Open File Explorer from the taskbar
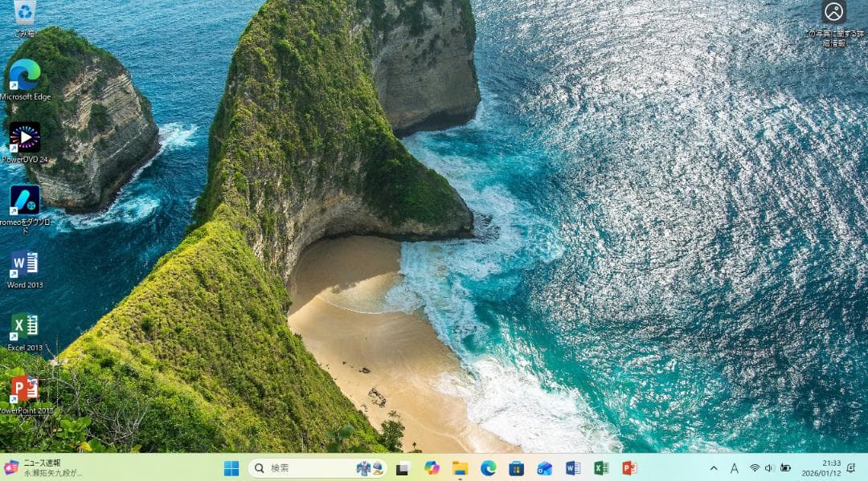 click(460, 468)
